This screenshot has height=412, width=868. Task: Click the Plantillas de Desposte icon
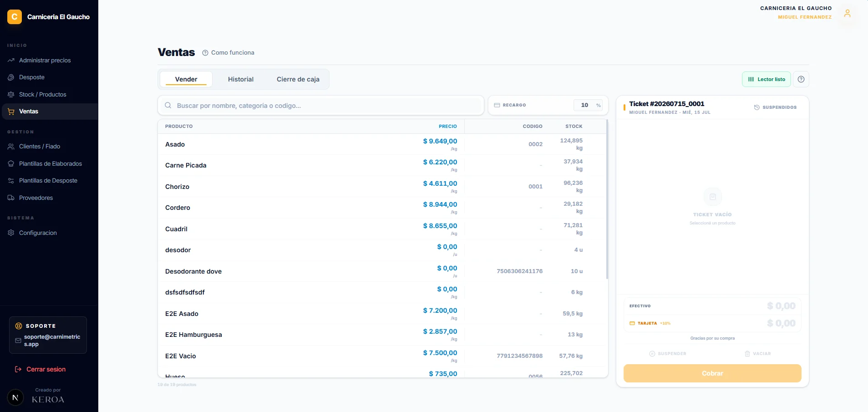click(x=11, y=181)
